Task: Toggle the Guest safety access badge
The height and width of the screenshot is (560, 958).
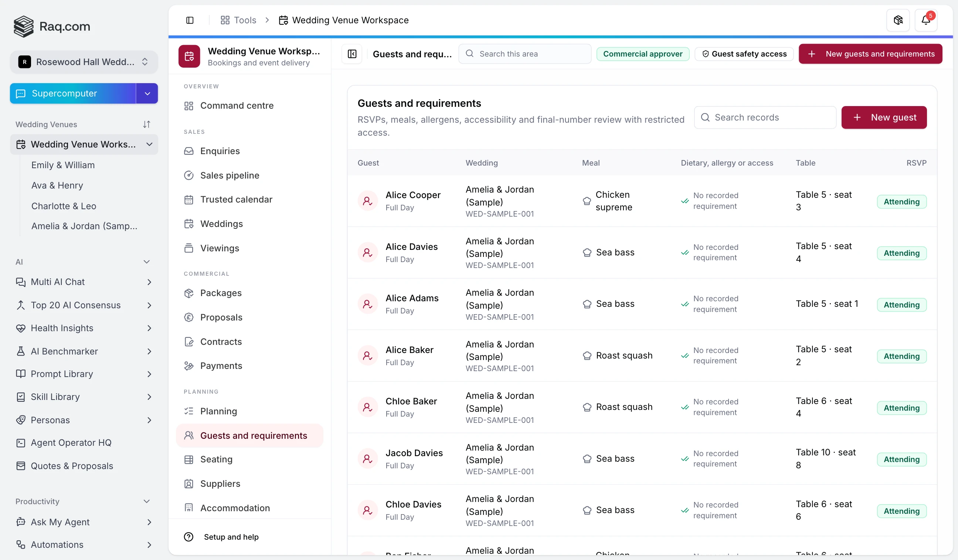Action: coord(744,54)
